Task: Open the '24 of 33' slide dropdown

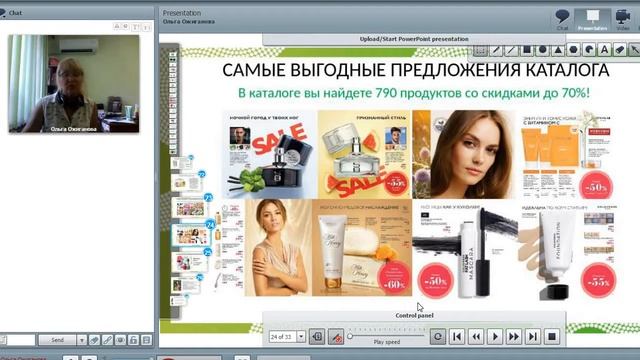Action: pos(301,337)
